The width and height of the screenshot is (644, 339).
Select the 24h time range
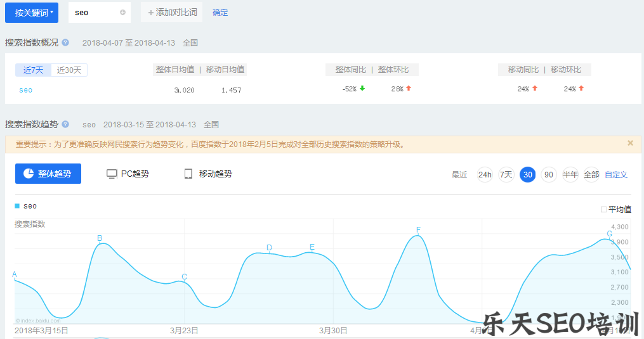pyautogui.click(x=485, y=175)
